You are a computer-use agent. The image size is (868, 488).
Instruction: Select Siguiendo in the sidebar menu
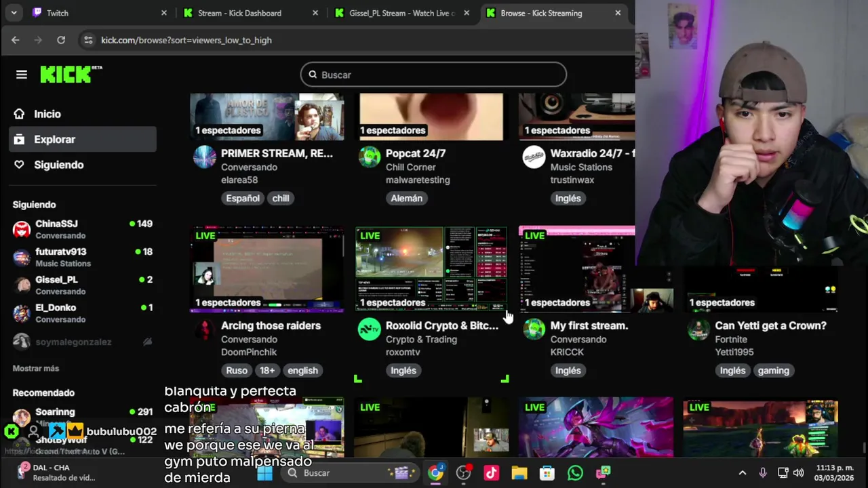83,165
